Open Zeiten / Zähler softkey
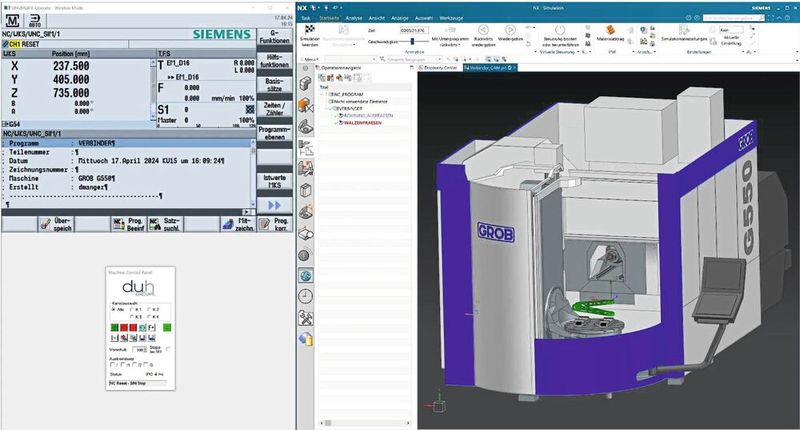800x430 pixels. [x=274, y=109]
